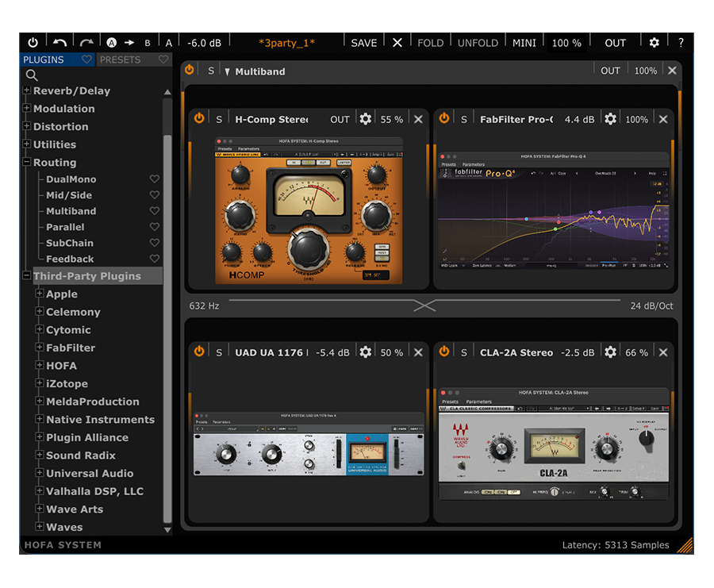
Task: Copy A to B with the arrow icon
Action: [129, 43]
